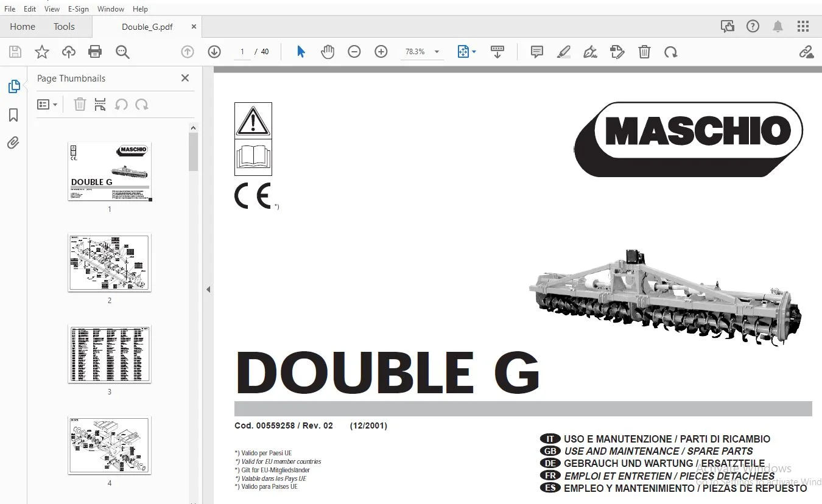Open the thumbnail options dropdown

(47, 105)
